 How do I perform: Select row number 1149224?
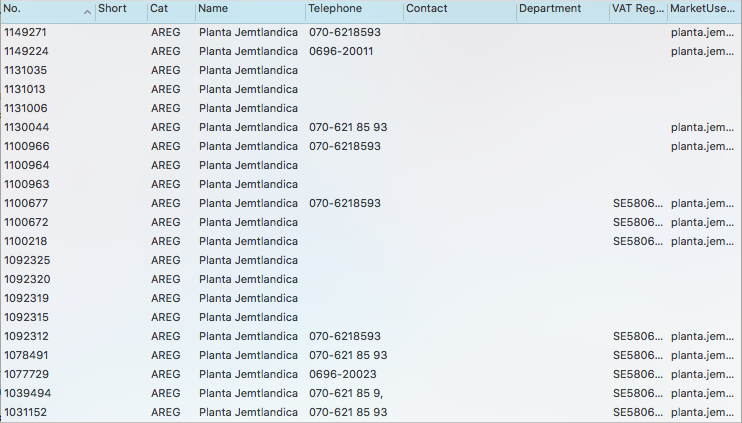pos(371,51)
